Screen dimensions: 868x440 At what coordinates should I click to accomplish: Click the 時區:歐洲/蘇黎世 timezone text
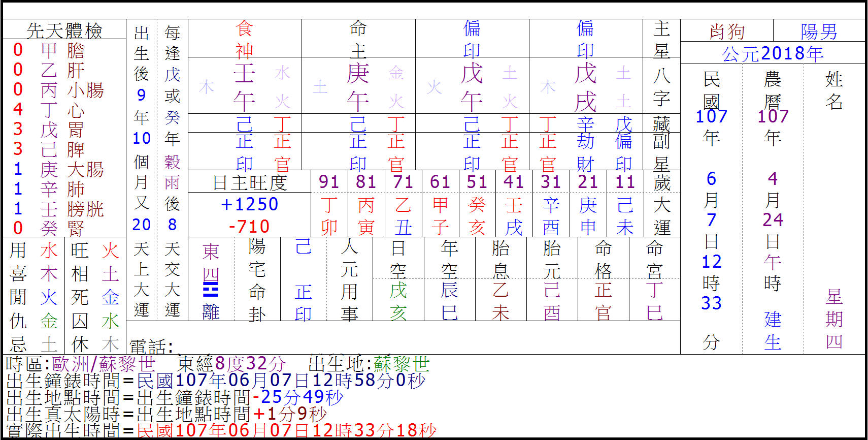[80, 364]
